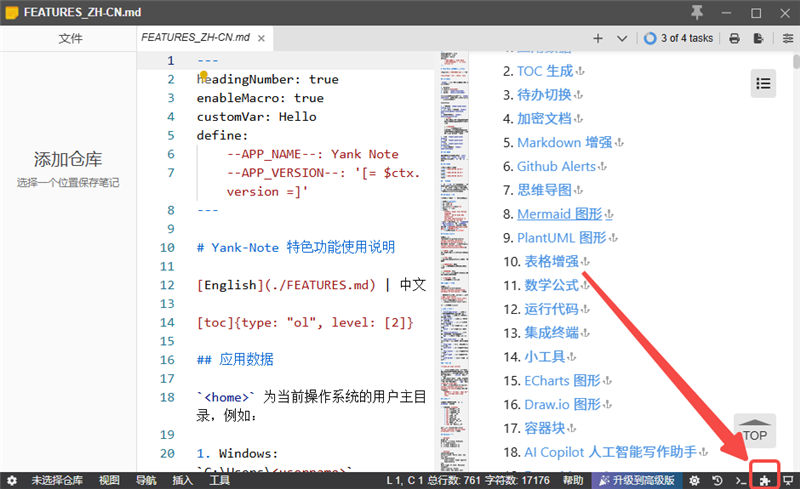Open preview settings sliders icon at top right

(788, 38)
